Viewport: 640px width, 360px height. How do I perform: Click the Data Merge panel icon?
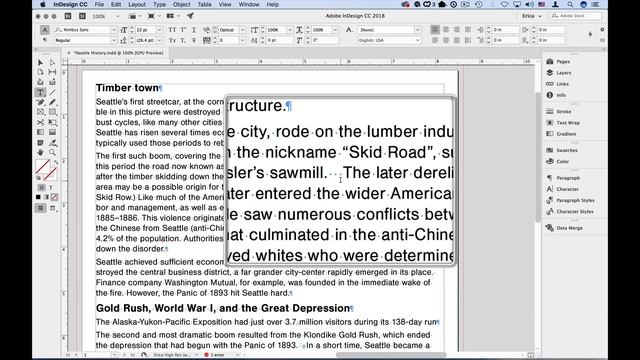point(550,228)
